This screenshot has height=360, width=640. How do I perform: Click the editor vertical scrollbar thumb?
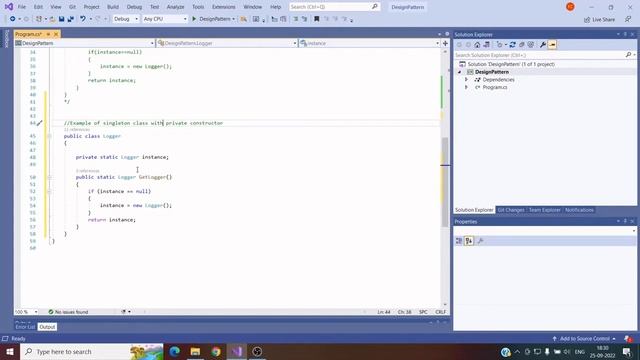tap(445, 182)
